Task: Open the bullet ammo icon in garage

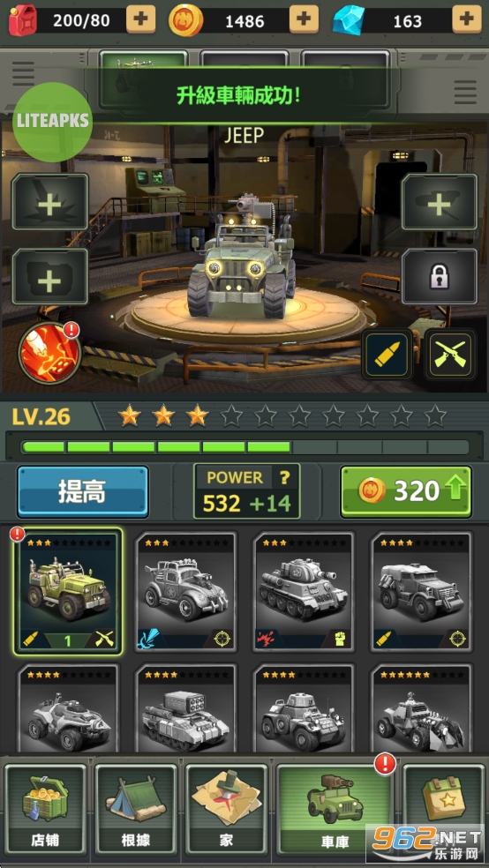Action: (x=387, y=355)
